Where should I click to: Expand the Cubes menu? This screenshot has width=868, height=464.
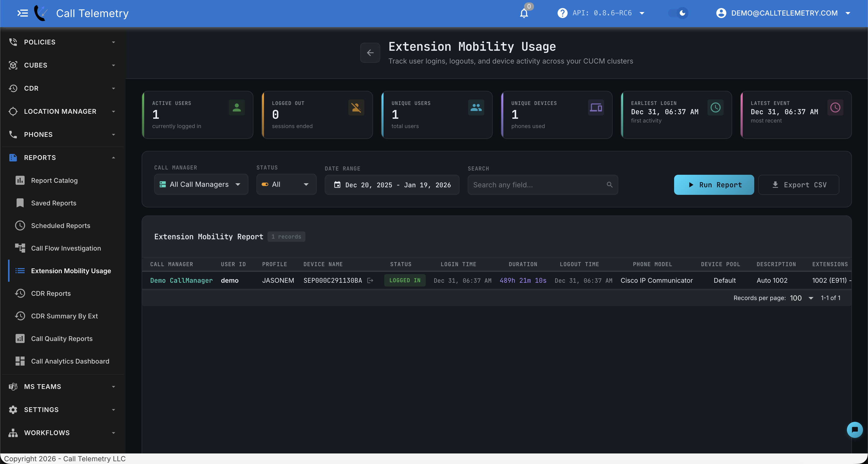(63, 65)
